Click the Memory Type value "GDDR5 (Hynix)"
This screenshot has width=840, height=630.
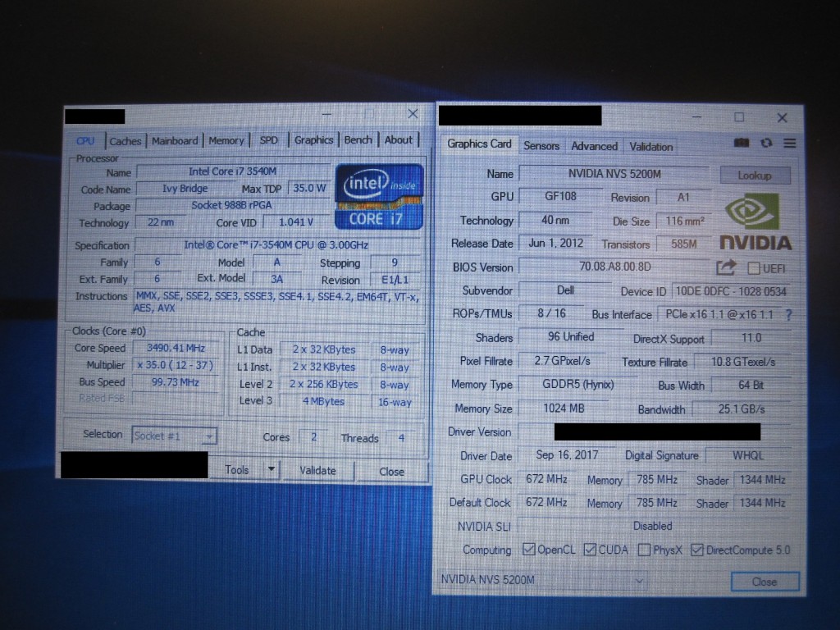578,384
